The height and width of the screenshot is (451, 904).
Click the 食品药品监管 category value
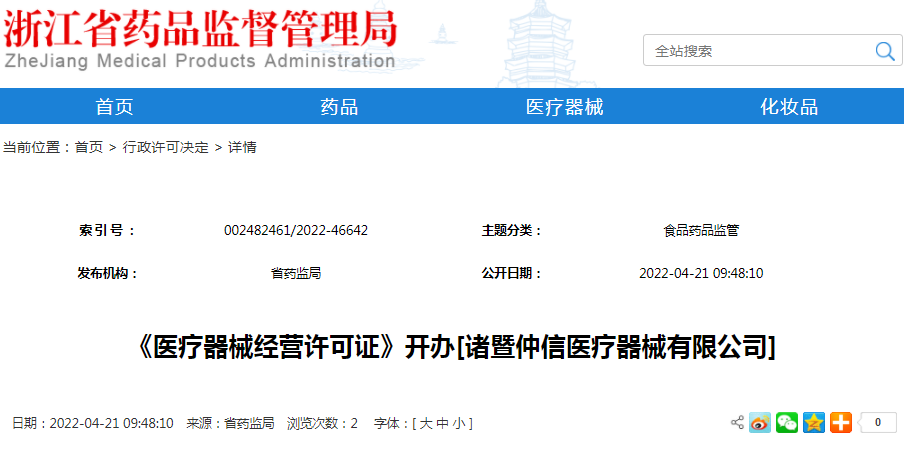[x=701, y=231]
